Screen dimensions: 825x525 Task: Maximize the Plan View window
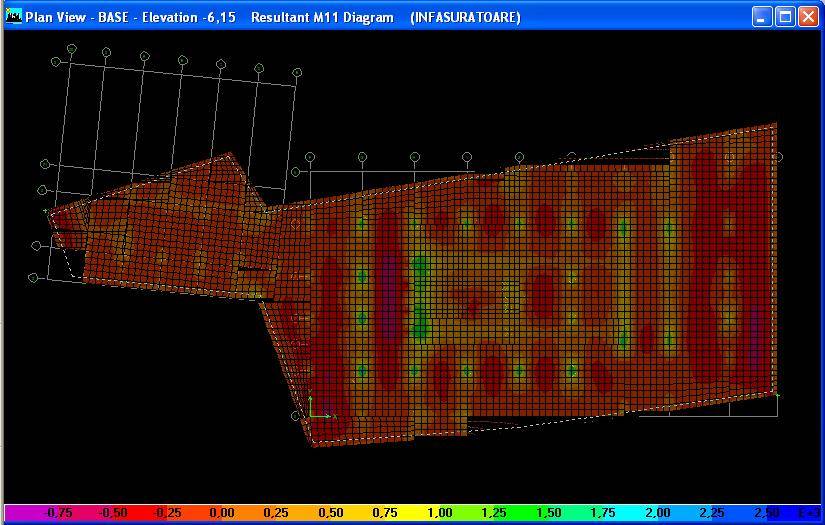click(x=785, y=17)
